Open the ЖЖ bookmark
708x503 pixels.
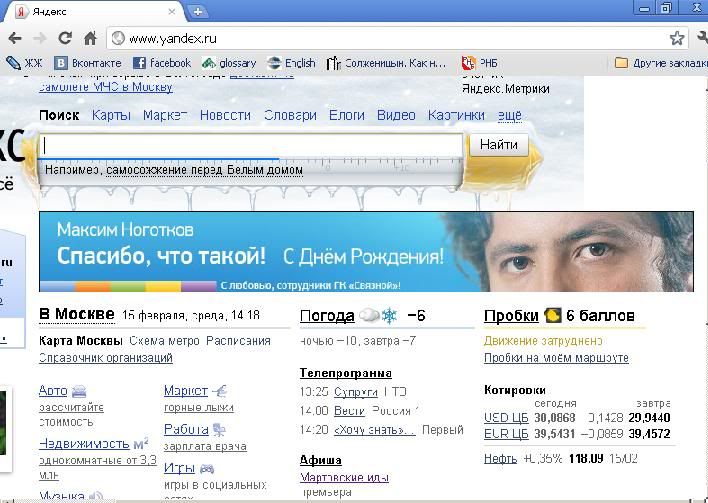(24, 63)
